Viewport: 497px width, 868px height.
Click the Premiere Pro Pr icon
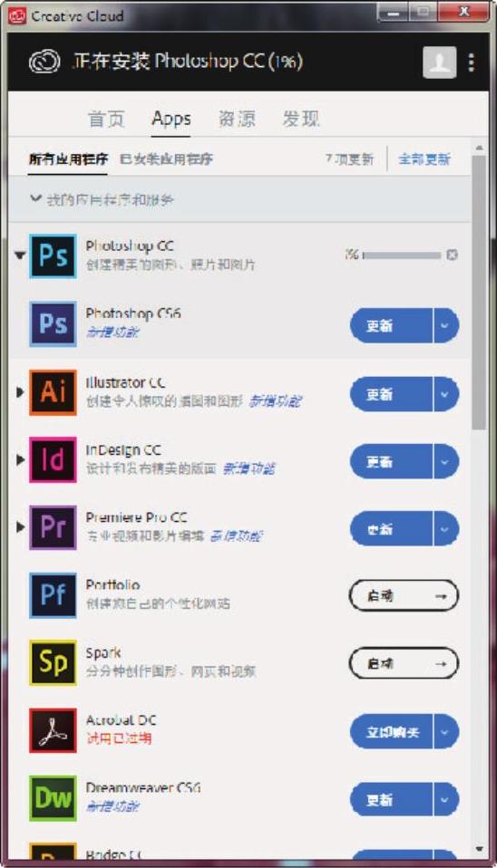click(53, 527)
